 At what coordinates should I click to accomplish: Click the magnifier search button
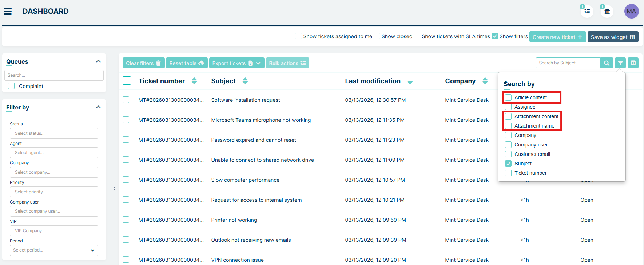point(607,63)
